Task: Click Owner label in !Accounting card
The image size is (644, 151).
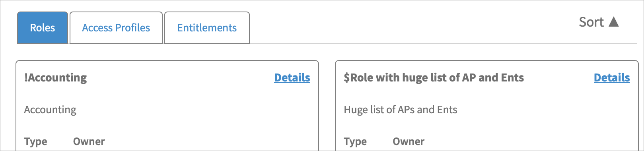Action: 89,141
